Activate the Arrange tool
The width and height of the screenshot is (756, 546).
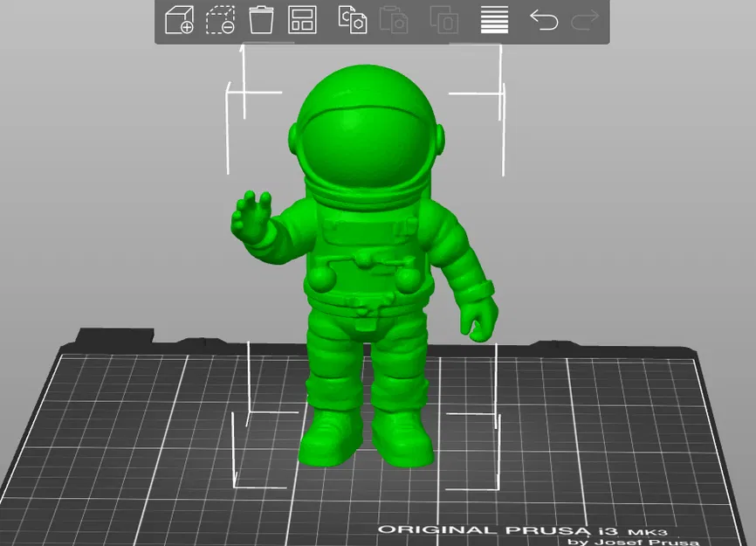(301, 19)
